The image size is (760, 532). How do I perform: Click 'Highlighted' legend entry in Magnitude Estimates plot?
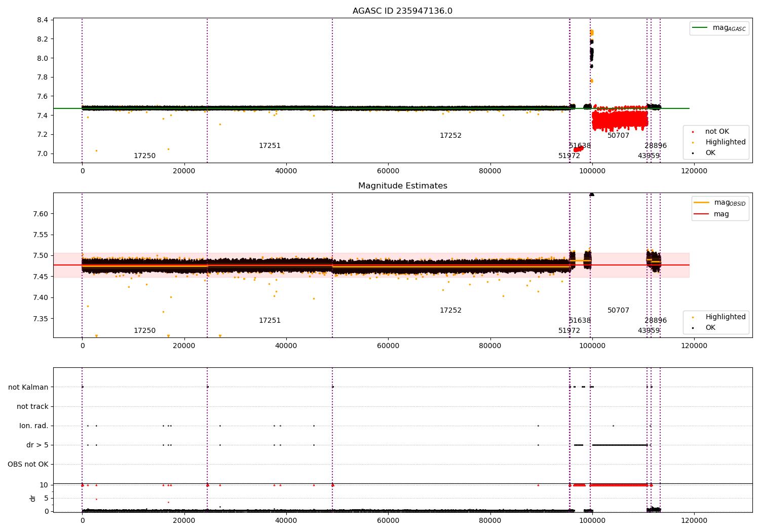pyautogui.click(x=726, y=317)
